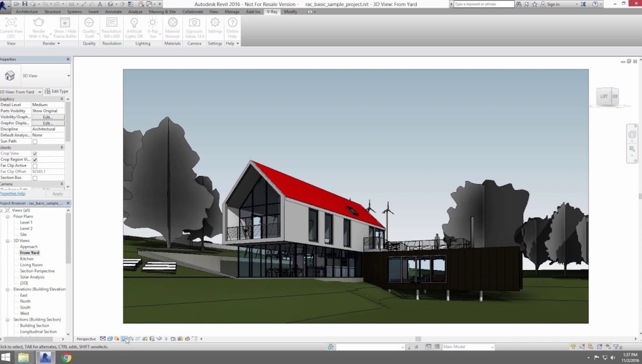Screen dimensions: 642x364
Task: Click Sign In in the title bar
Action: click(553, 4)
